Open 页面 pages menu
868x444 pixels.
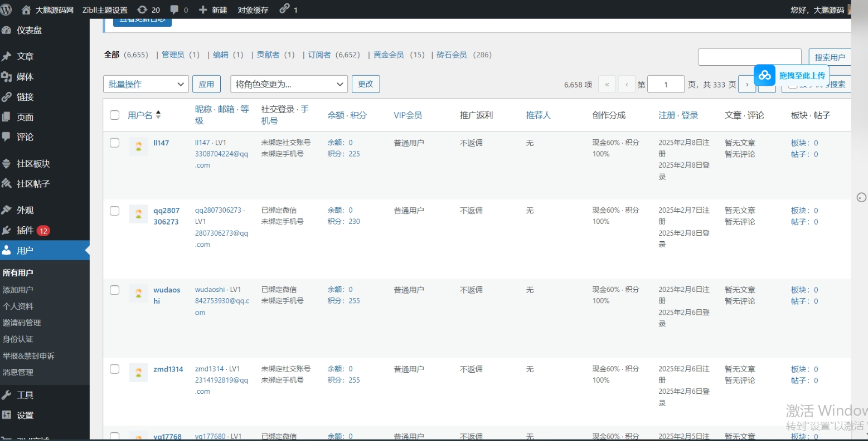[45, 117]
